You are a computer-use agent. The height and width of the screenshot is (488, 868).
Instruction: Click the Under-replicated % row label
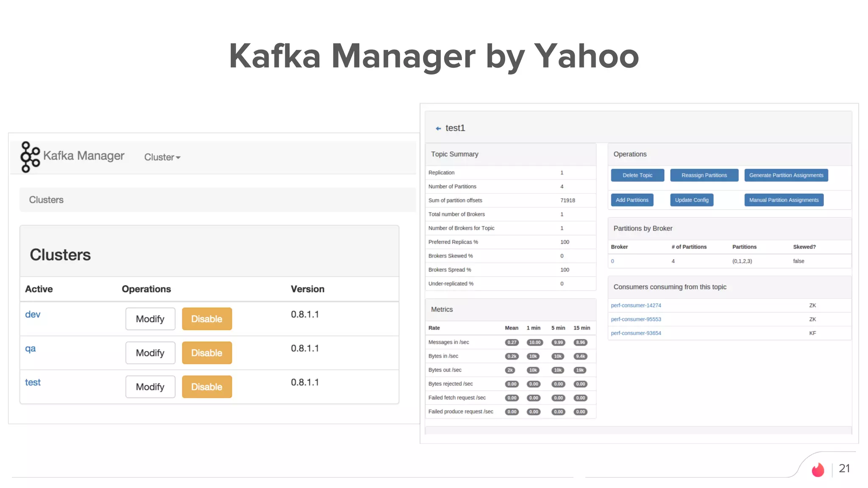(451, 284)
